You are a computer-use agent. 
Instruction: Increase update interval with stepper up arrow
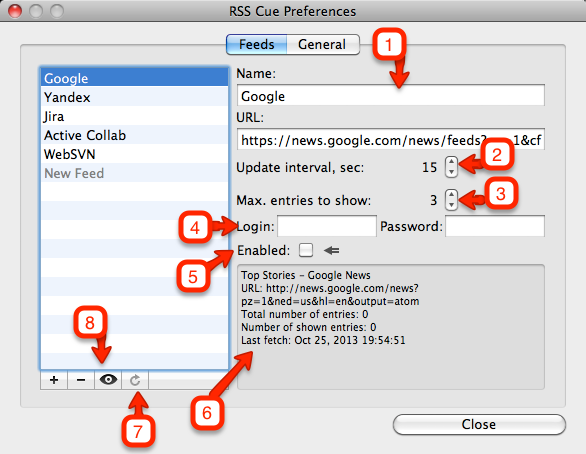(451, 162)
